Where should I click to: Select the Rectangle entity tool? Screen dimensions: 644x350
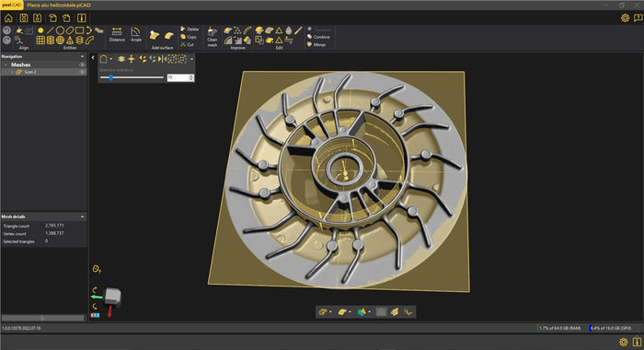click(x=80, y=30)
